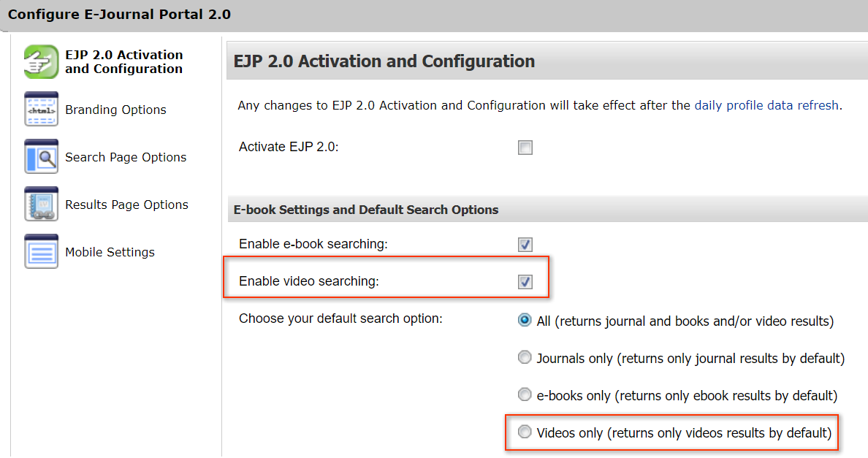Toggle the Enable video searching checkbox
Viewport: 868px width, 458px height.
click(x=525, y=282)
